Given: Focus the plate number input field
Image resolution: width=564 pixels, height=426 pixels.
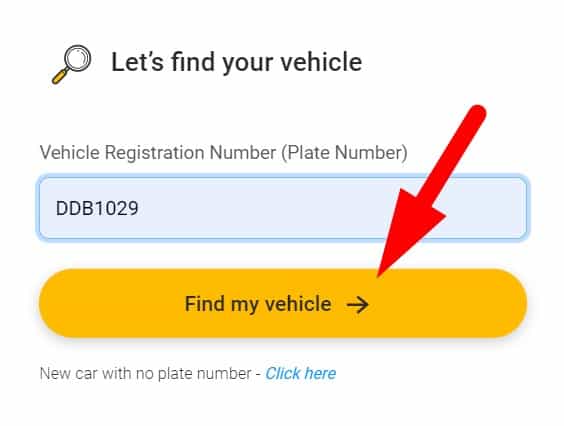Looking at the screenshot, I should pyautogui.click(x=283, y=208).
